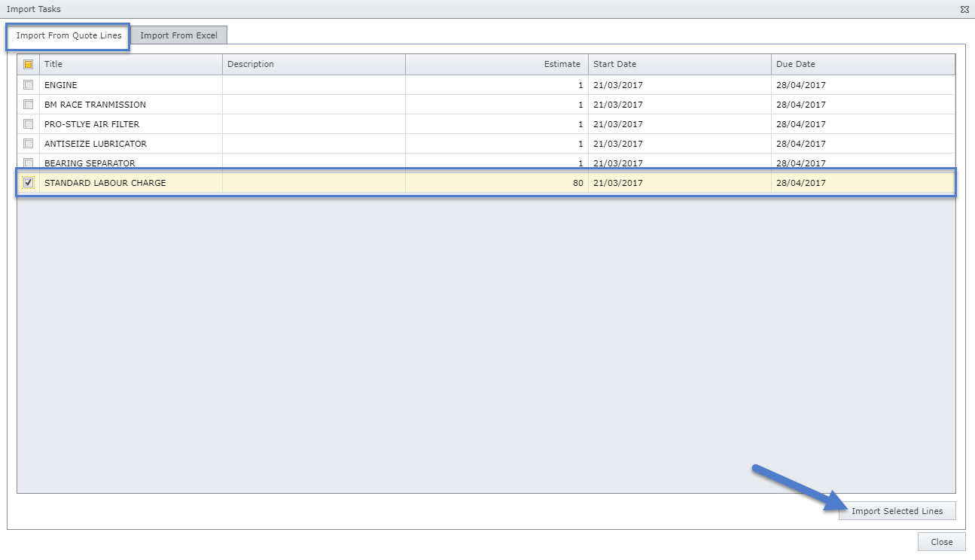Check the ANTISEIZE LUBRICATOR checkbox

tap(29, 144)
